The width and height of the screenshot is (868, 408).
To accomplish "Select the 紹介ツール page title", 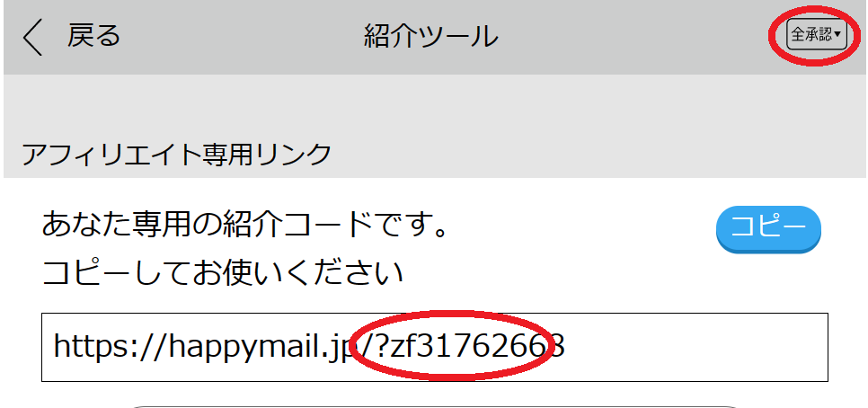I will tap(430, 37).
